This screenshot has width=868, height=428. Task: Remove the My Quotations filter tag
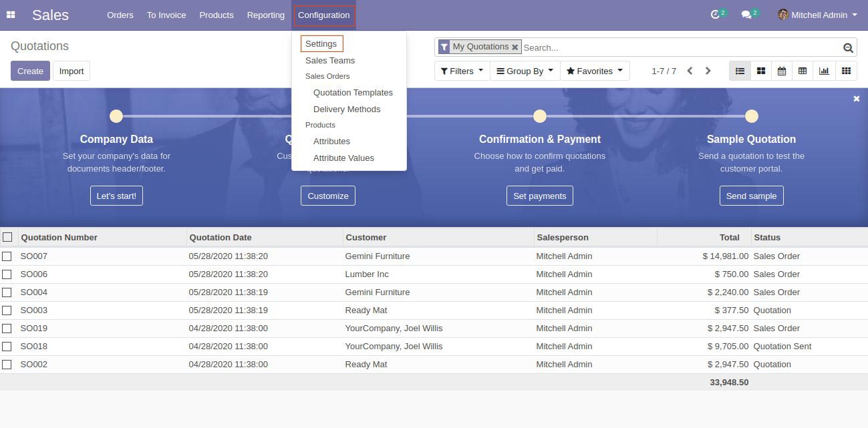[x=515, y=47]
